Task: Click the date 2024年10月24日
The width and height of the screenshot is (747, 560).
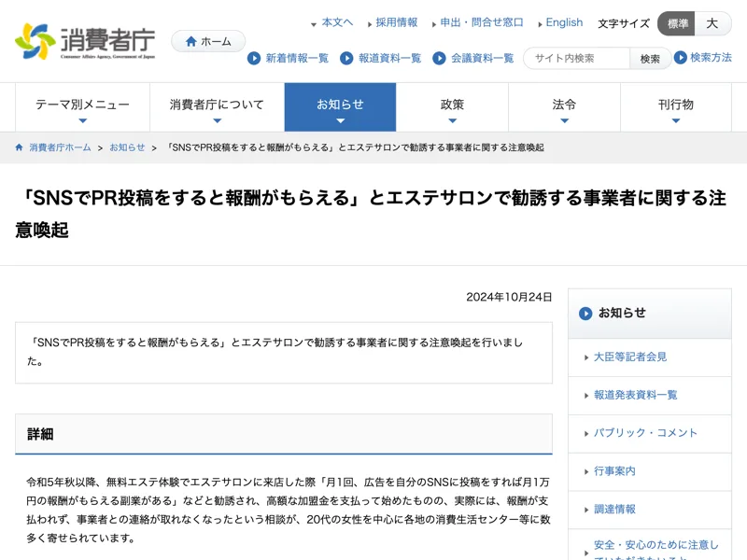Action: pyautogui.click(x=509, y=297)
